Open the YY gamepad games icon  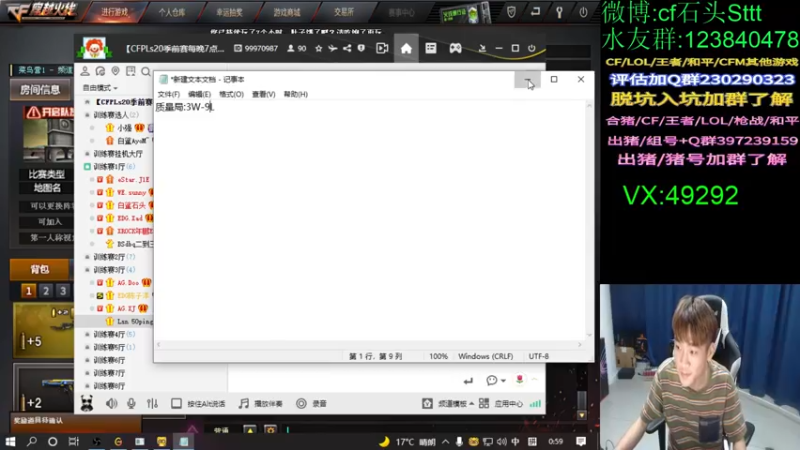455,48
